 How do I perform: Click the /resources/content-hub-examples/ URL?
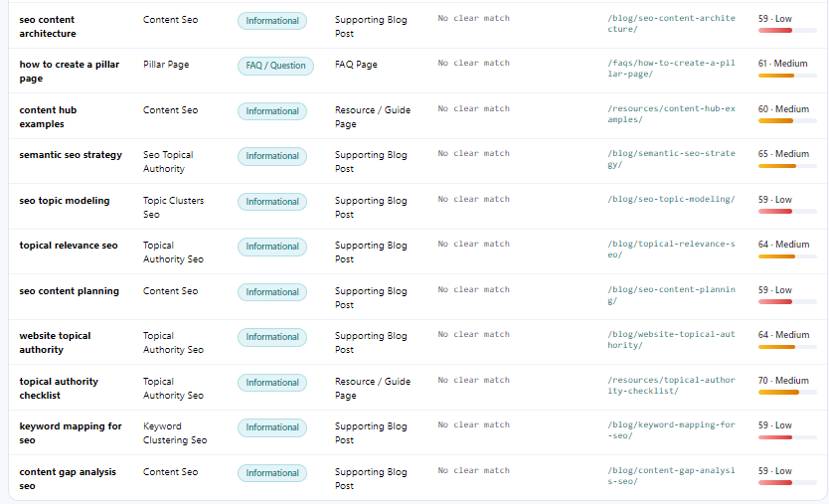click(671, 113)
